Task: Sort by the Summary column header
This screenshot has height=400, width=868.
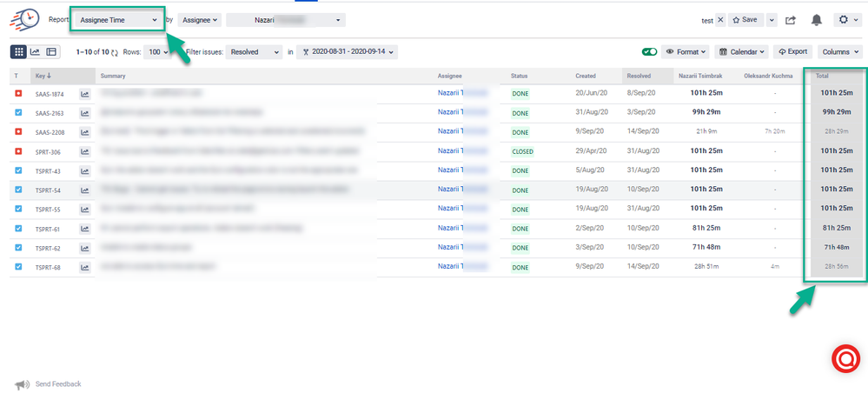Action: pos(113,76)
